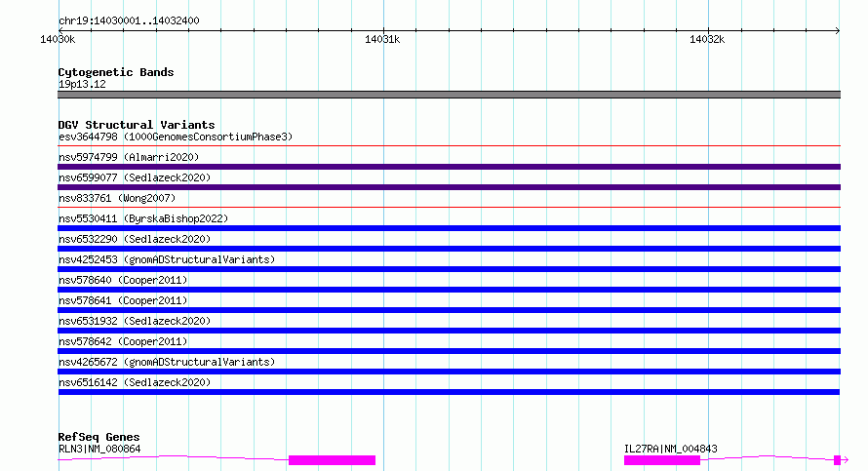Screen dimensions: 868x471
Task: Select the esv3644798 thin red variant line
Action: [449, 146]
